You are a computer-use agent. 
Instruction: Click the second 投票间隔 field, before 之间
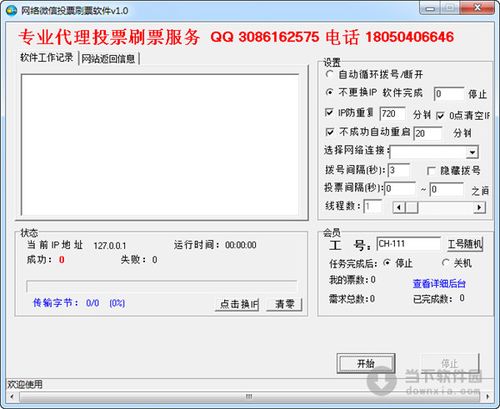pos(446,189)
